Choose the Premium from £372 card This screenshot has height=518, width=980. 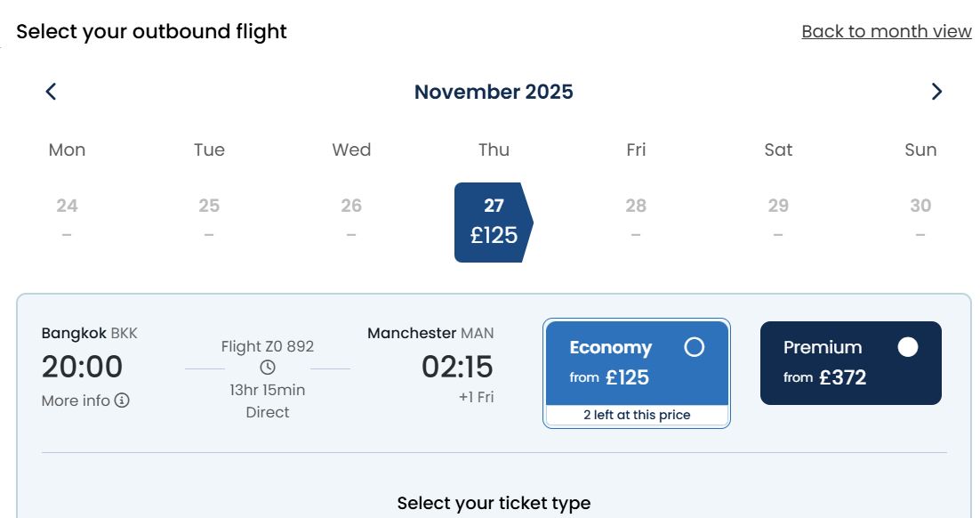pyautogui.click(x=851, y=363)
